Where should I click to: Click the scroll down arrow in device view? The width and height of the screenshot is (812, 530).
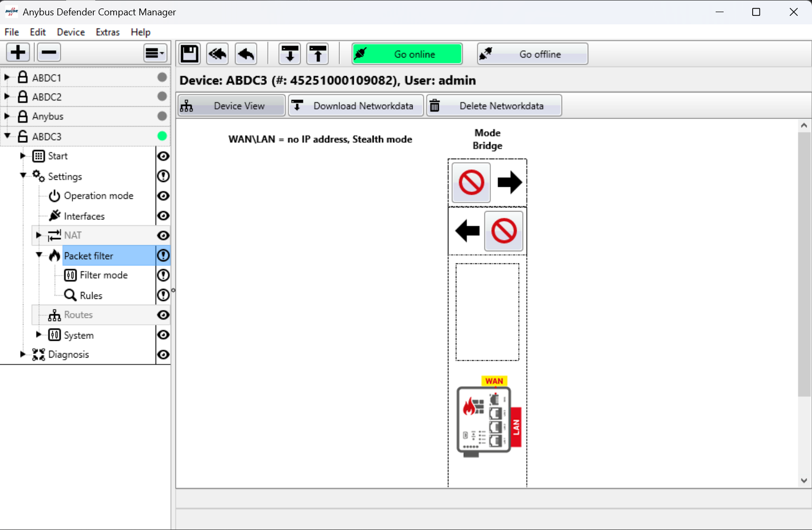point(804,480)
